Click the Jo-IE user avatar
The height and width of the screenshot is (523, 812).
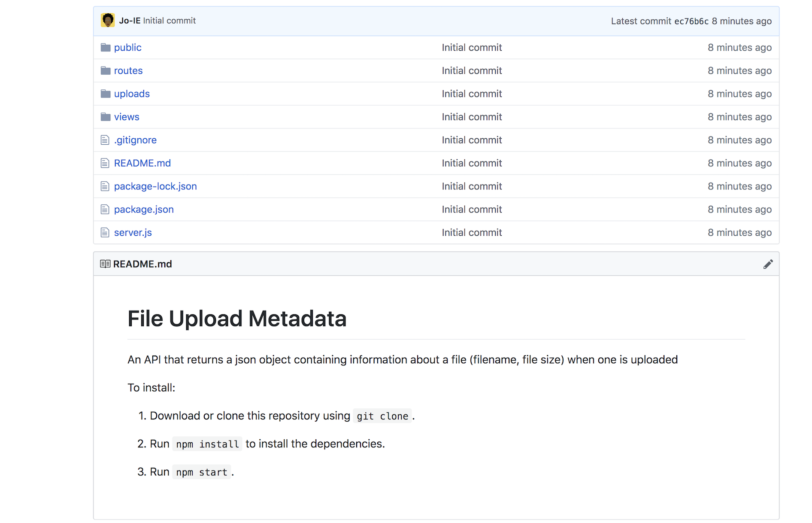pos(108,20)
